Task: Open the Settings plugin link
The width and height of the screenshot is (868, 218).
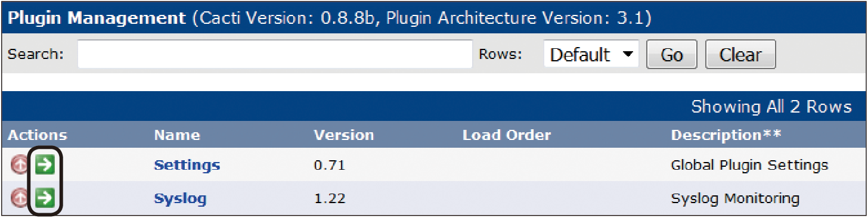Action: tap(187, 165)
